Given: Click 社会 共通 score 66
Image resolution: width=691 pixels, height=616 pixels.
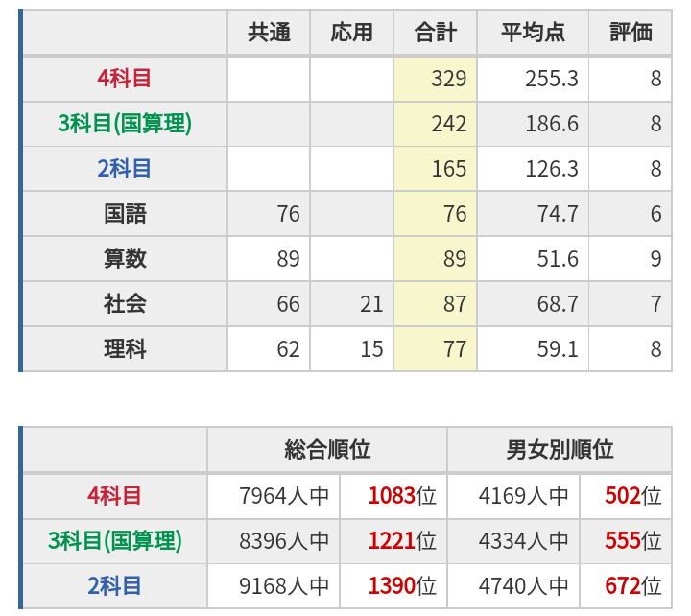Looking at the screenshot, I should point(288,304).
